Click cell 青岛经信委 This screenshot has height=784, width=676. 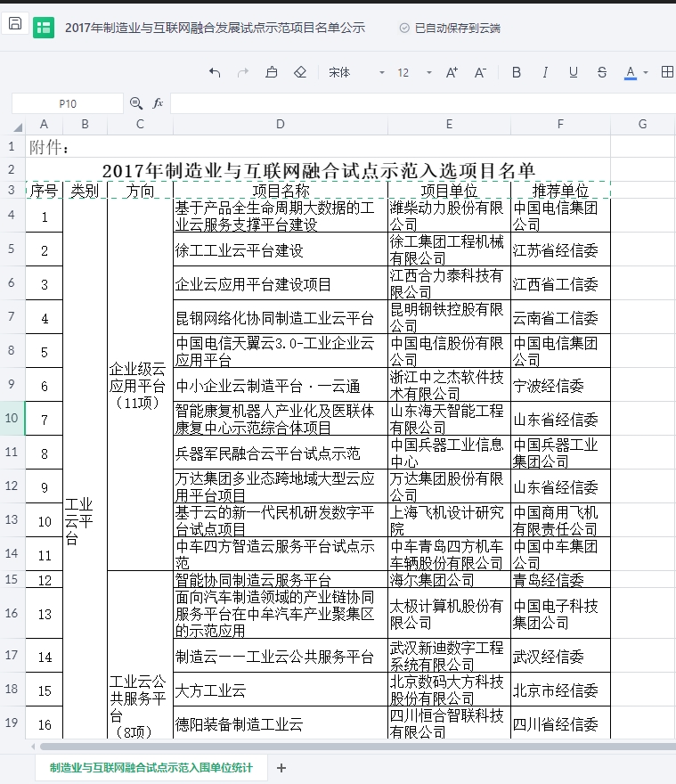coord(560,579)
